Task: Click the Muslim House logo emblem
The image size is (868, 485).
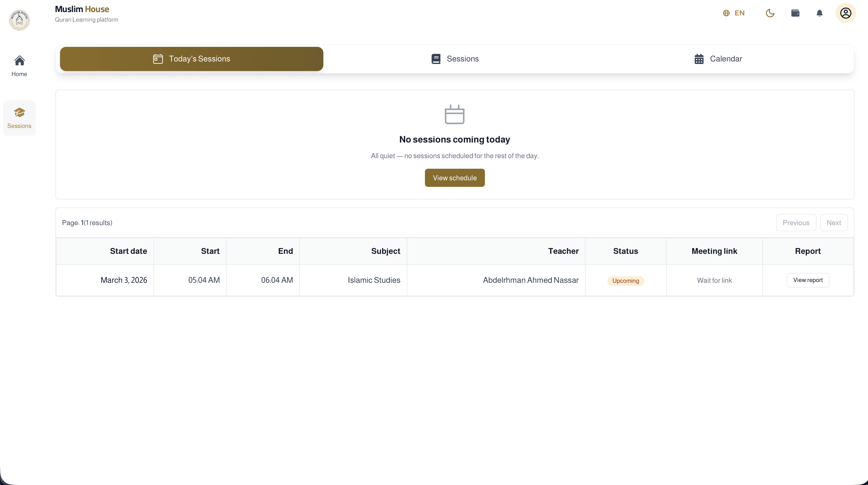Action: pyautogui.click(x=19, y=20)
